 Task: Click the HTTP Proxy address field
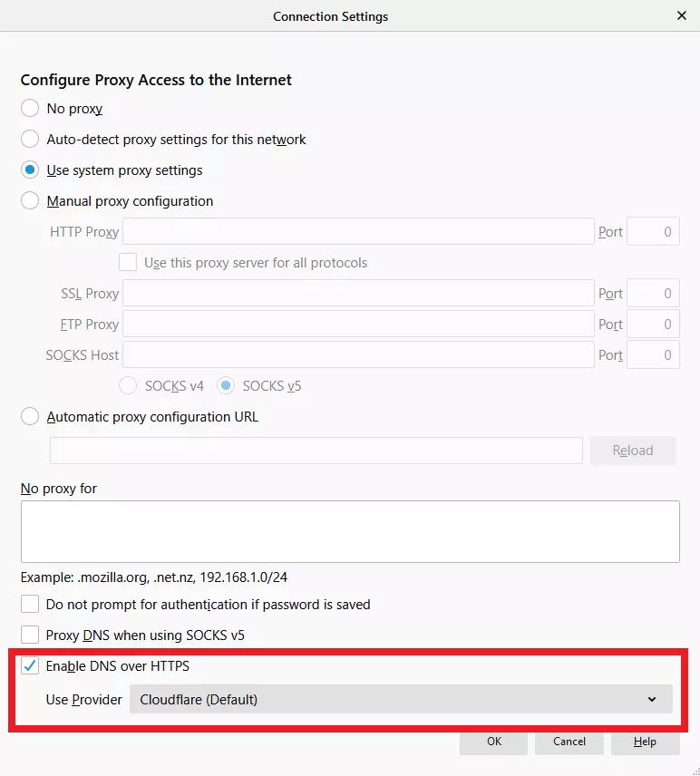[x=358, y=232]
